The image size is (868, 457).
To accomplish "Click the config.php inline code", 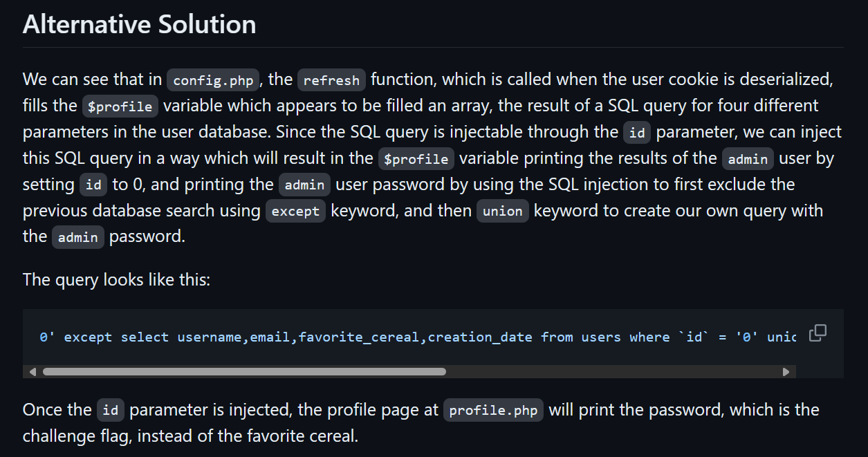I will click(213, 80).
